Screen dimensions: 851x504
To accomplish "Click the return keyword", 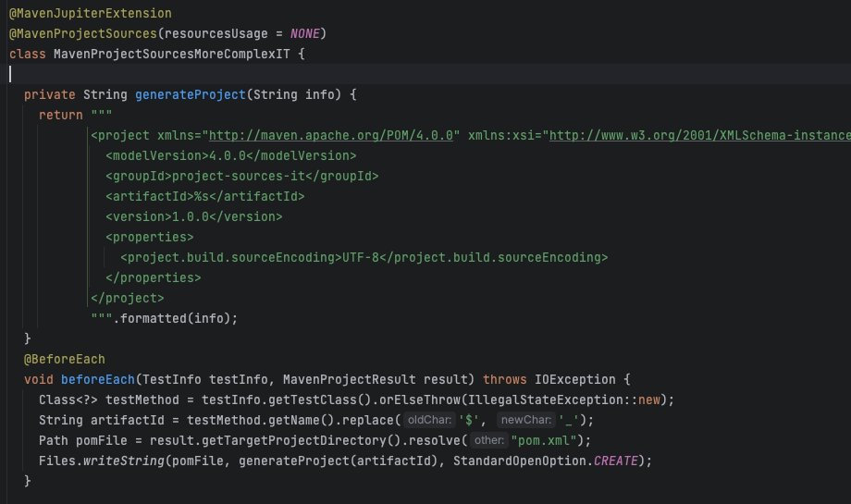I will coord(60,115).
